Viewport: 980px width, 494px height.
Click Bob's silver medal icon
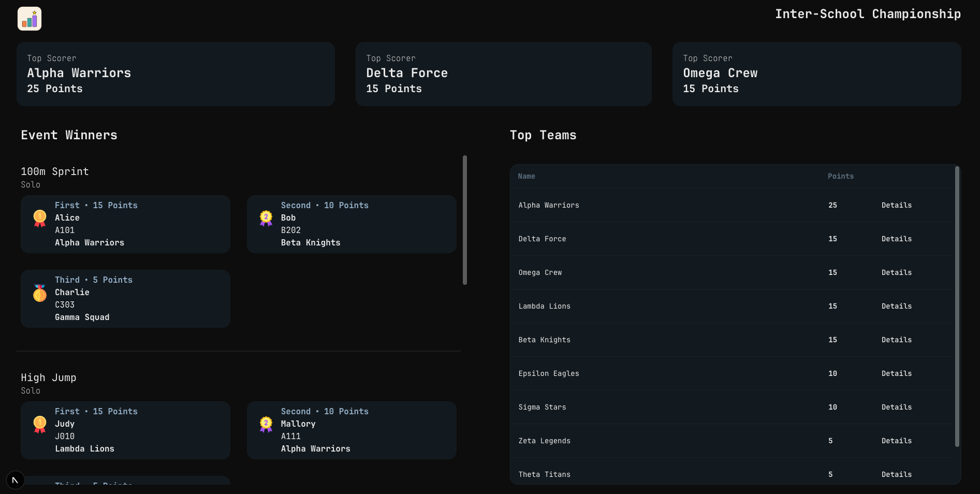(x=266, y=218)
